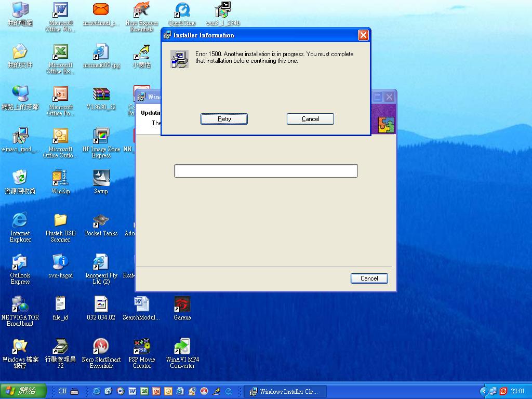Launch Nero from Quick Launch bar

click(x=204, y=391)
